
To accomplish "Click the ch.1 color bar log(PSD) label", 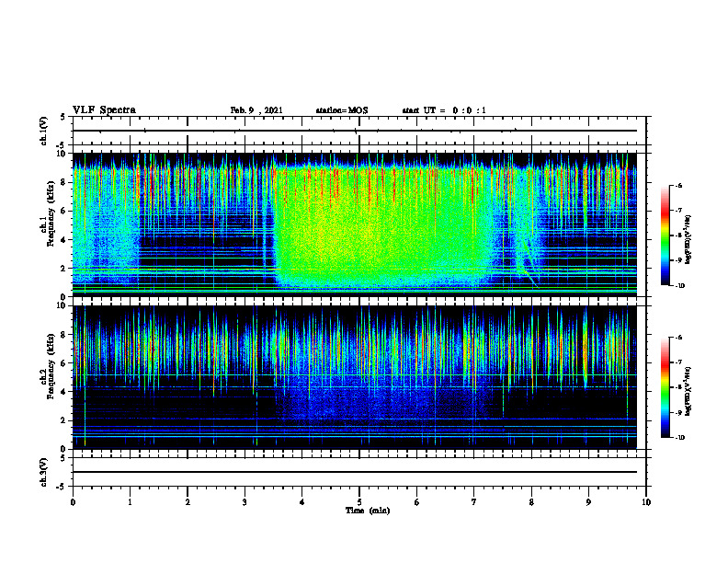I will [x=688, y=240].
